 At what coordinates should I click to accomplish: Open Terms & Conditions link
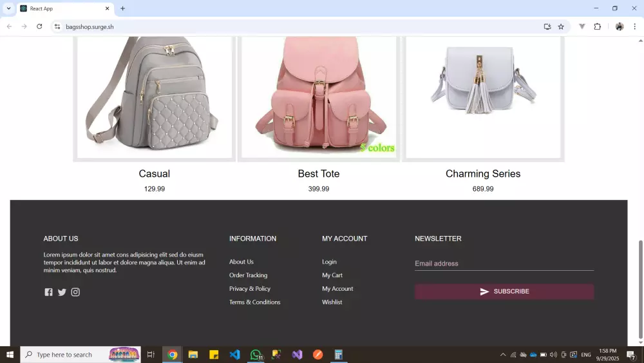tap(254, 302)
